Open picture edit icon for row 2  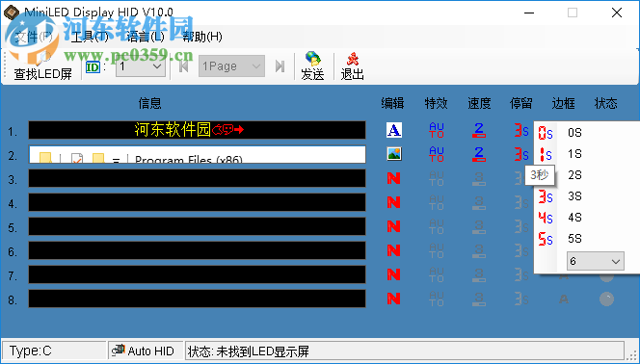coord(394,154)
